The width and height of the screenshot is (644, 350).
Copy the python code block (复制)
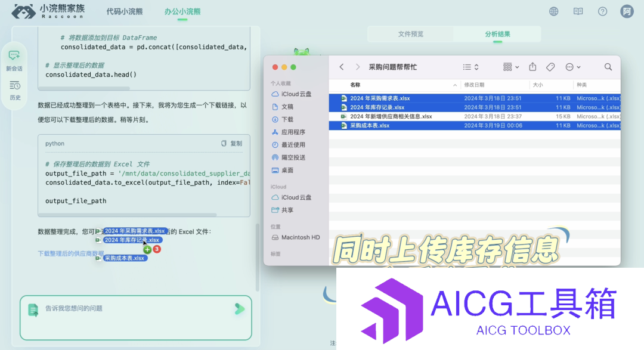point(231,143)
